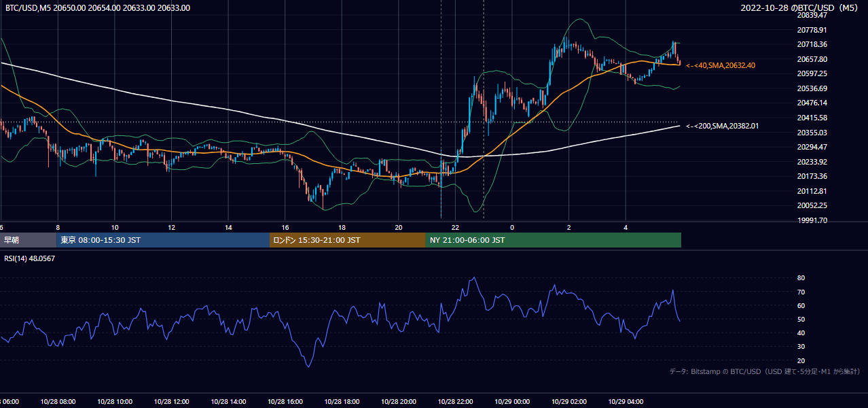Click the 10/29 00:00 date label
This screenshot has height=408, width=868.
click(512, 402)
